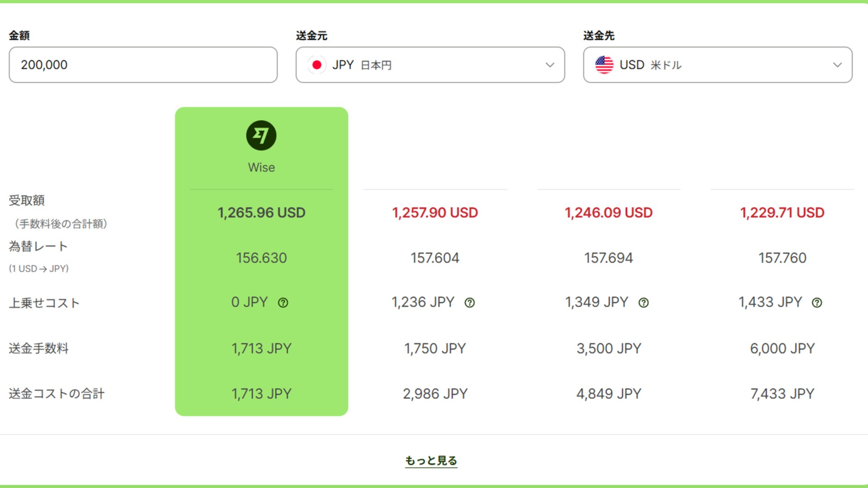The width and height of the screenshot is (868, 488).
Task: Open the JPY 日本円 currency selector
Action: tap(429, 65)
